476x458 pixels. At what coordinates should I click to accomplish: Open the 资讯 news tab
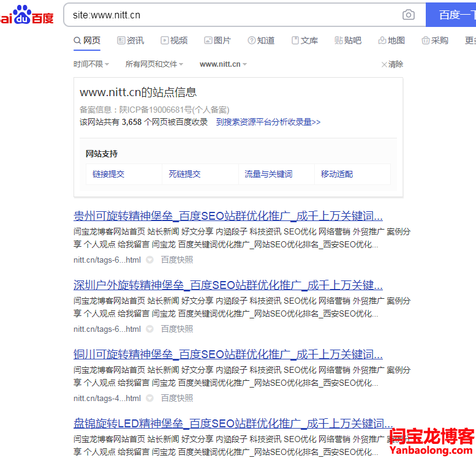click(130, 40)
